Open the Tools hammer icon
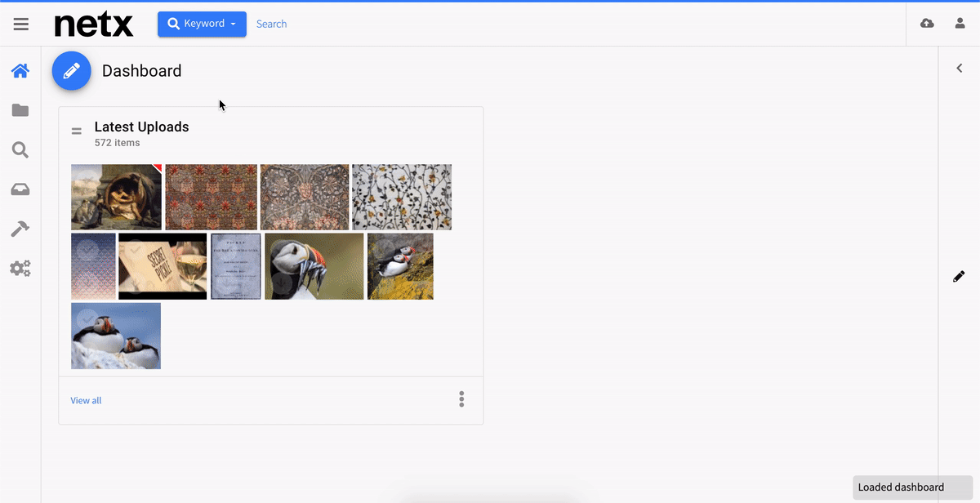980x503 pixels. (20, 229)
